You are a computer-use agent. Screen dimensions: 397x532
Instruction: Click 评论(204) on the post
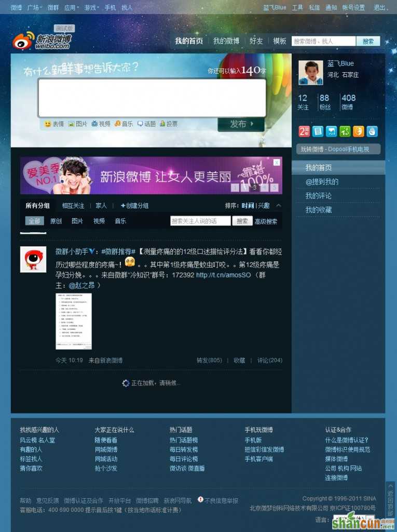pos(270,361)
